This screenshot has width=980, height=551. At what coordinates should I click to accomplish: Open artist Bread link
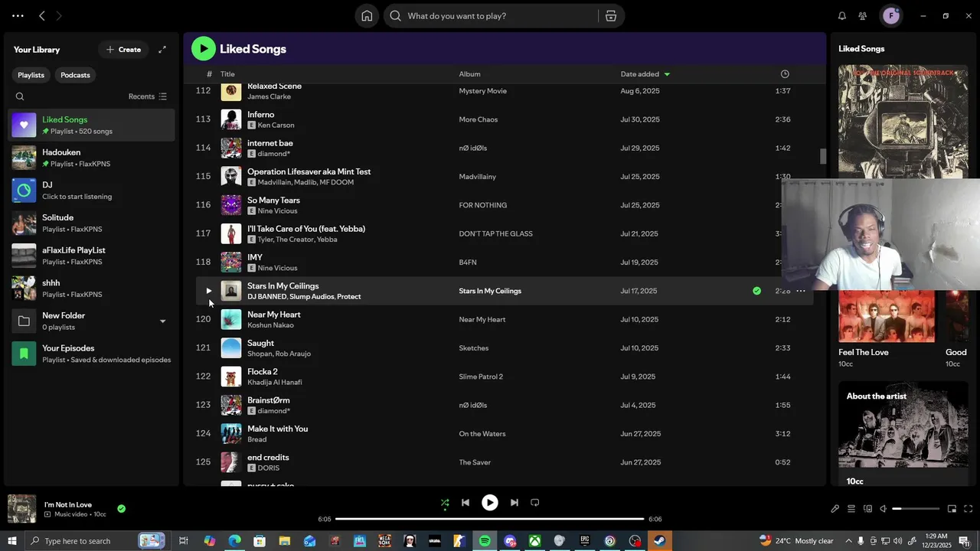coord(256,439)
